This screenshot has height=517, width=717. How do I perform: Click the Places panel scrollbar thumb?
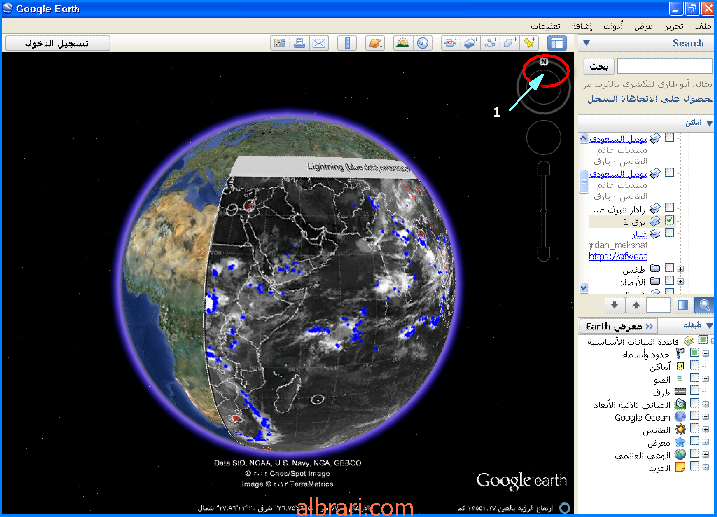(x=583, y=181)
